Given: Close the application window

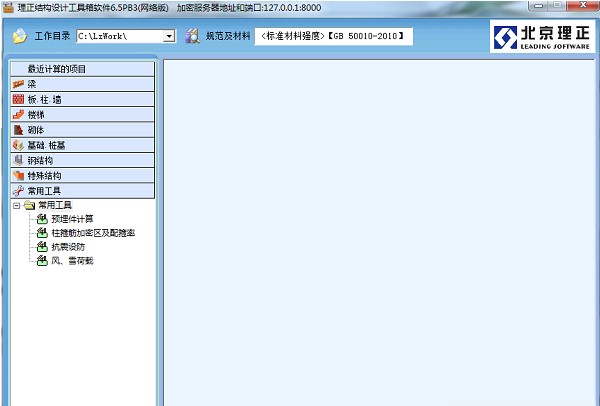Looking at the screenshot, I should 582,5.
